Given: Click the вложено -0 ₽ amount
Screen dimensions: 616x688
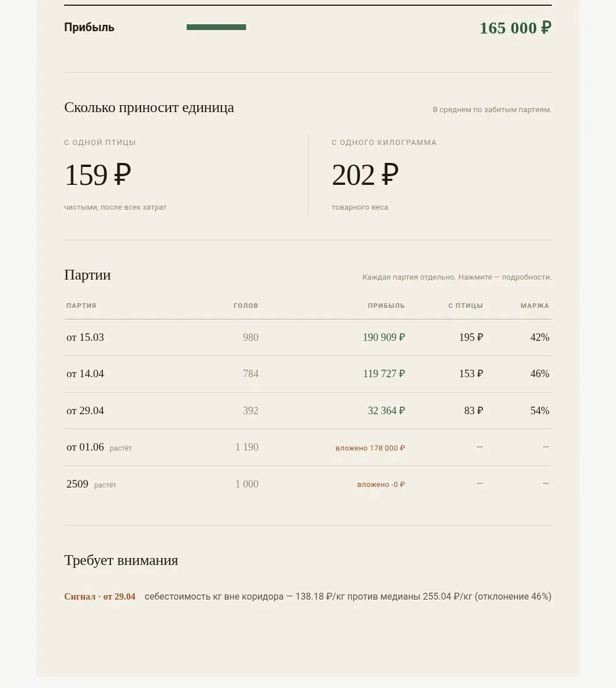Looking at the screenshot, I should pos(381,485).
